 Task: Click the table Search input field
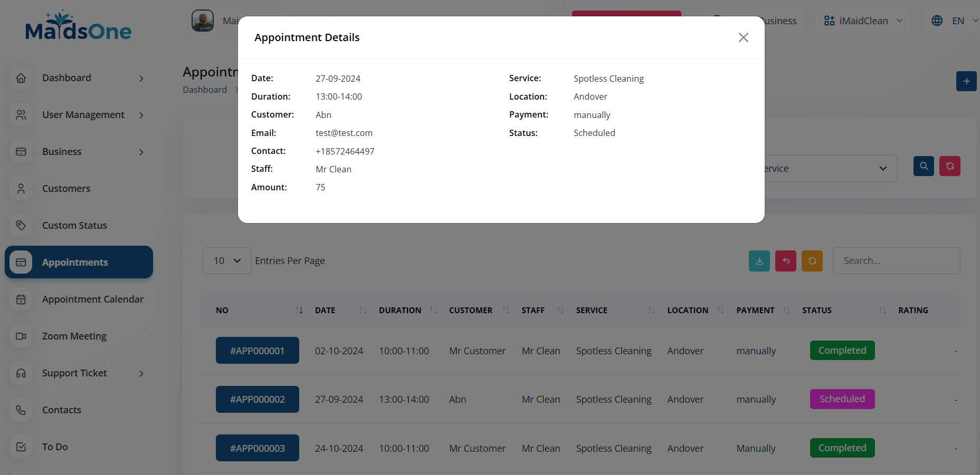click(x=896, y=261)
